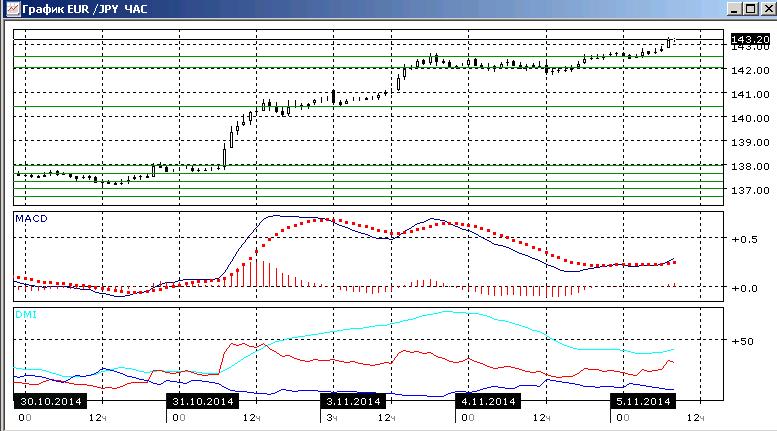Viewport: 777px width, 431px height.
Task: Click the 142.00 price axis label
Action: pyautogui.click(x=750, y=70)
